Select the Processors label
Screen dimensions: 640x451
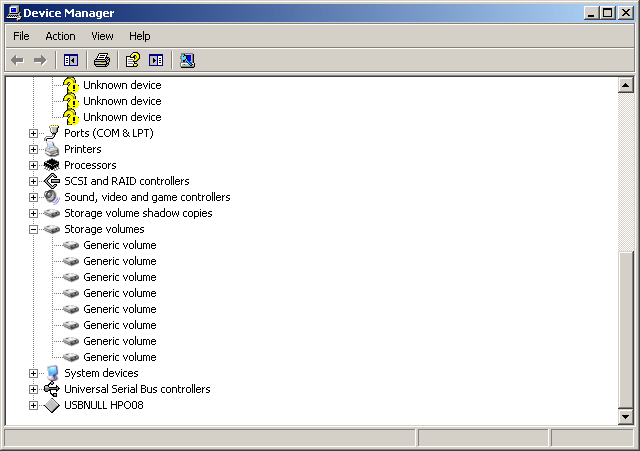click(x=90, y=165)
